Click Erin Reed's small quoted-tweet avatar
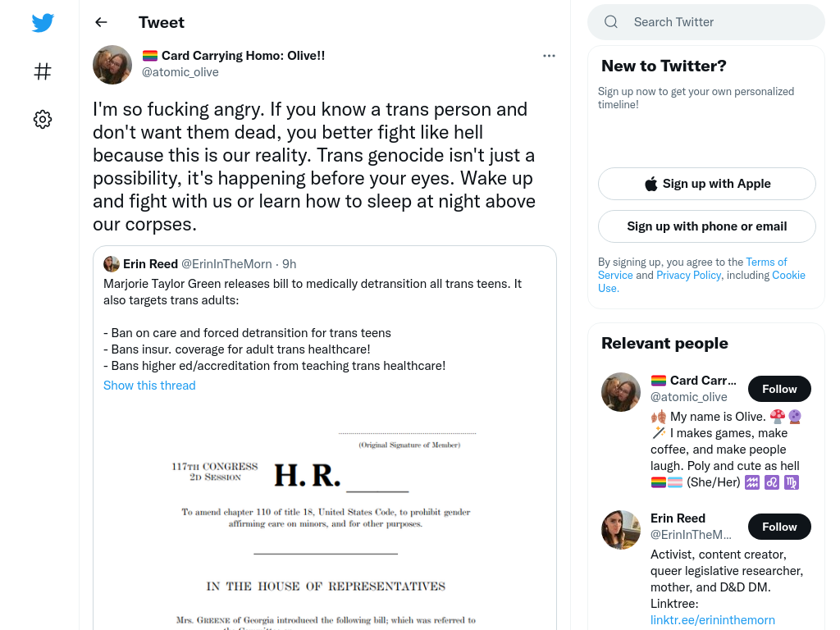Screen dimensions: 840x630 tap(112, 264)
